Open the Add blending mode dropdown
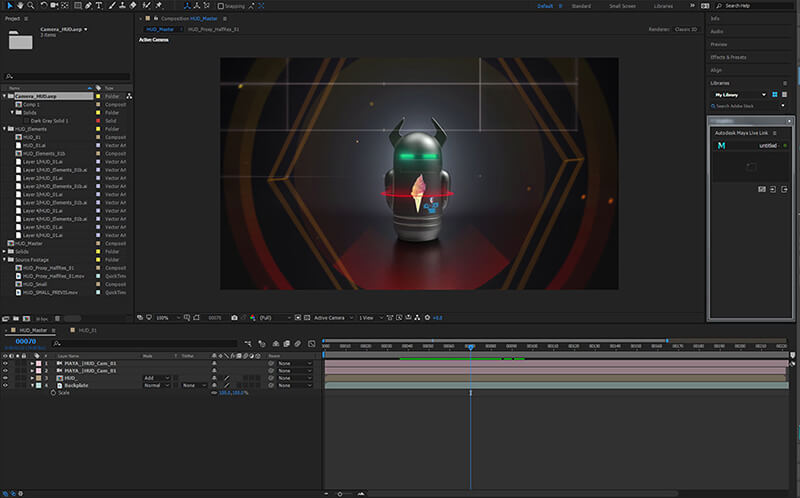This screenshot has width=800, height=498. (156, 378)
